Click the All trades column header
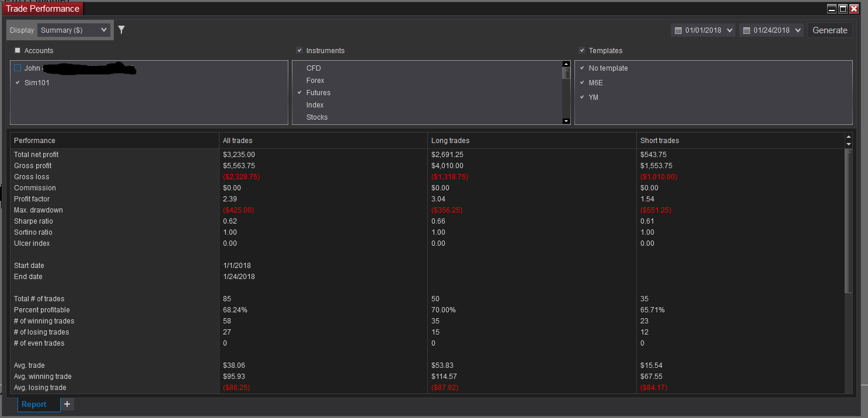868x418 pixels. (323, 141)
